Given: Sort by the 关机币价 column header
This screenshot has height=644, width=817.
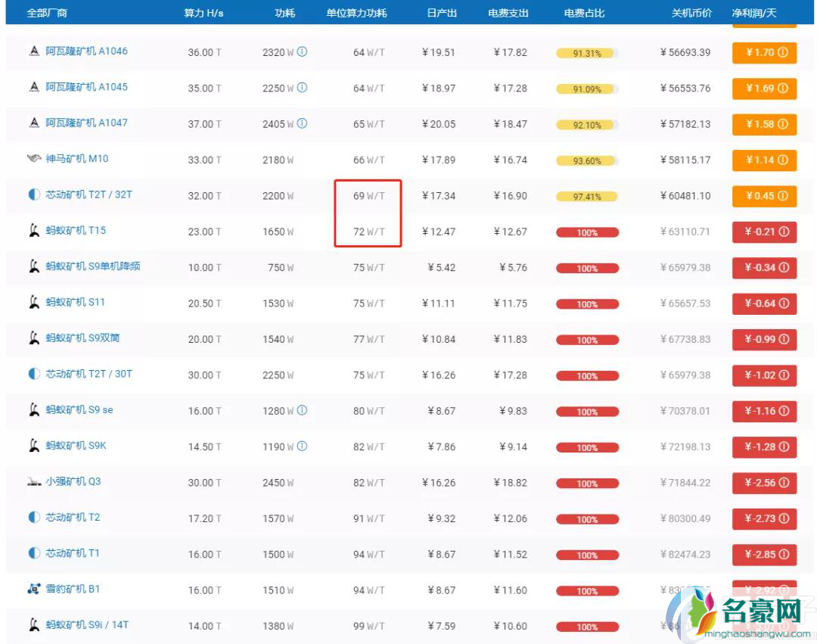Looking at the screenshot, I should tap(691, 13).
